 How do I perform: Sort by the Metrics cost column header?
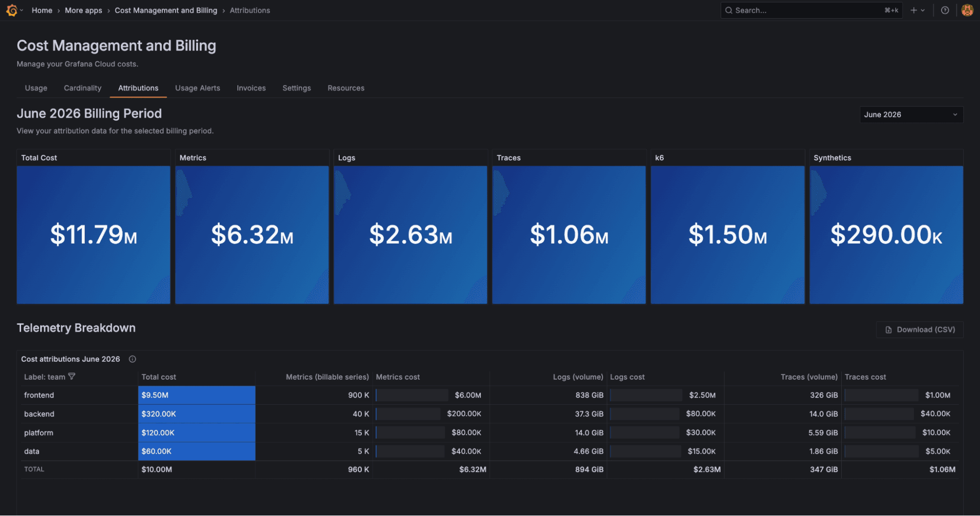click(398, 377)
